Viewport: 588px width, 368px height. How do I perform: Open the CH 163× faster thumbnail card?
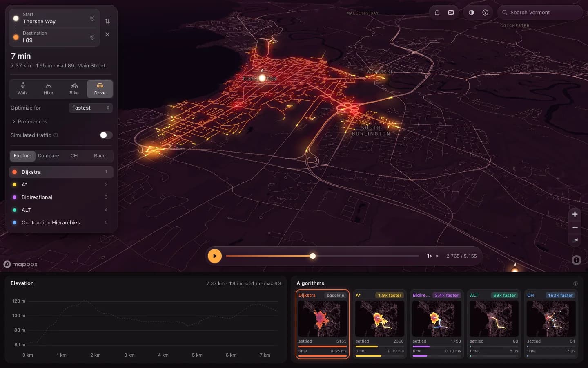(551, 324)
